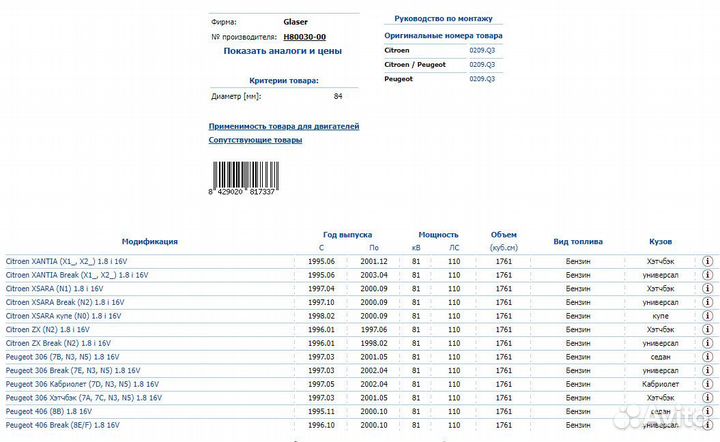Show info for Peugeot 406 Break row

708,425
